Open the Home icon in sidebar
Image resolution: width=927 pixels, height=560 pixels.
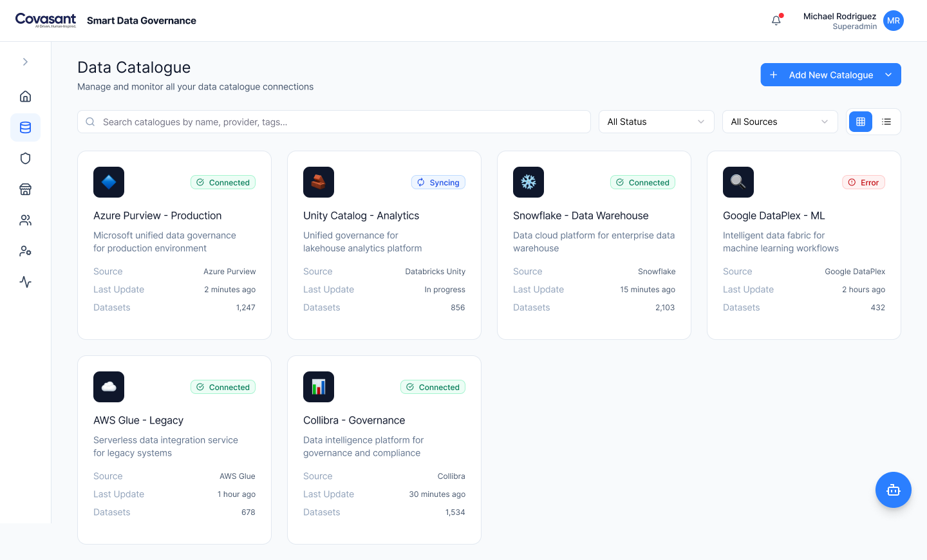pyautogui.click(x=25, y=97)
